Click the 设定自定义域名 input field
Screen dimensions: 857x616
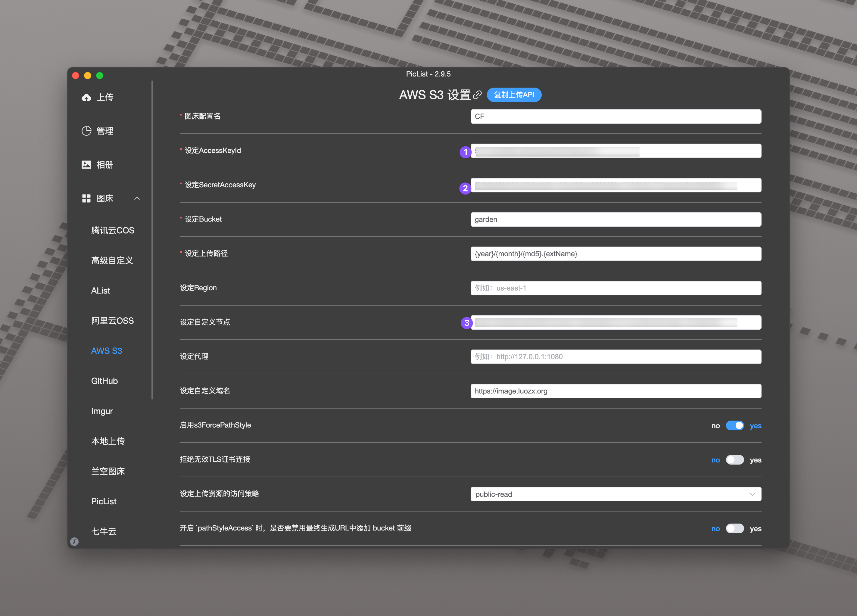pyautogui.click(x=615, y=391)
